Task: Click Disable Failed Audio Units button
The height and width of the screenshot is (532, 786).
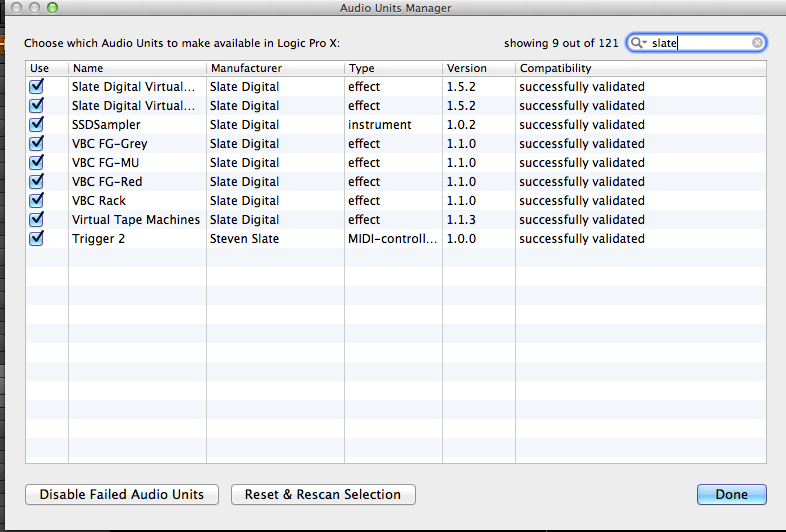Action: point(122,494)
